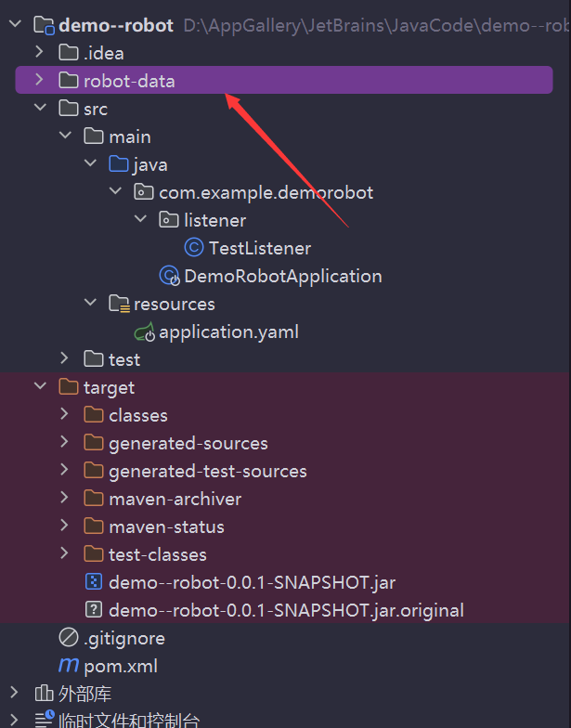Expand the robot-data folder

(x=39, y=81)
